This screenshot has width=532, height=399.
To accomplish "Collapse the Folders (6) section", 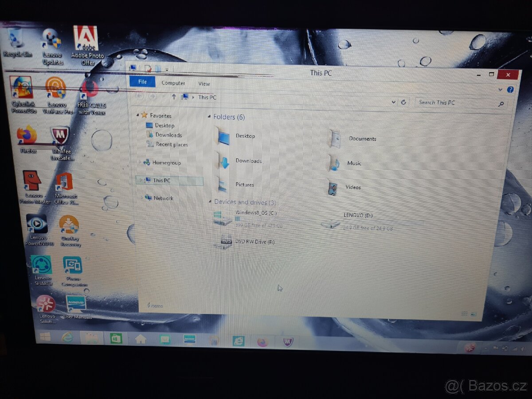I will [x=211, y=117].
